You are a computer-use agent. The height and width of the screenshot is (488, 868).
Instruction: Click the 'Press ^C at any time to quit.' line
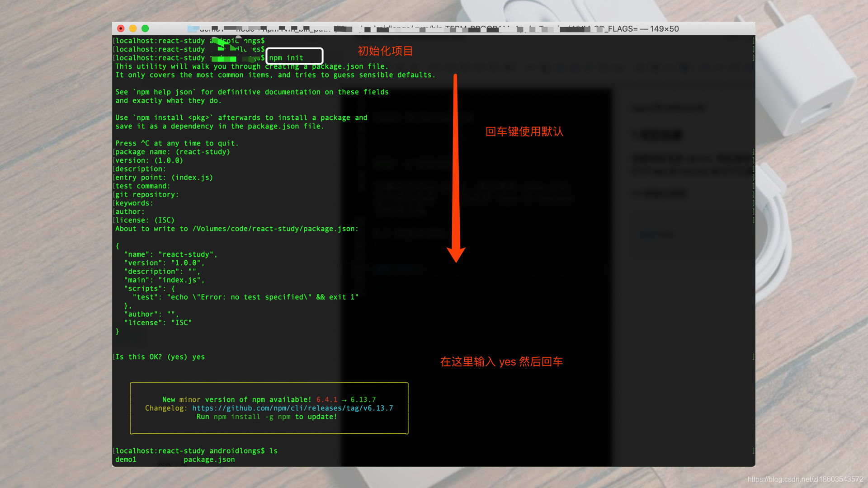pos(177,143)
